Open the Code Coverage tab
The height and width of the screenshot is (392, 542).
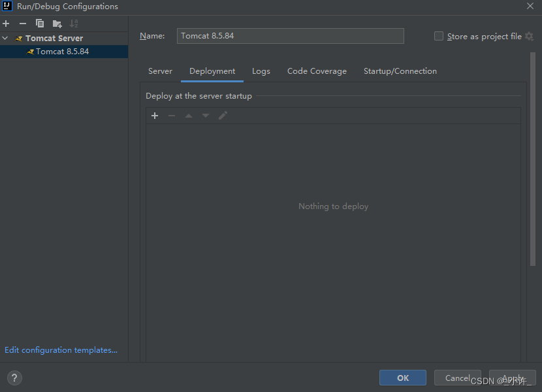click(317, 71)
